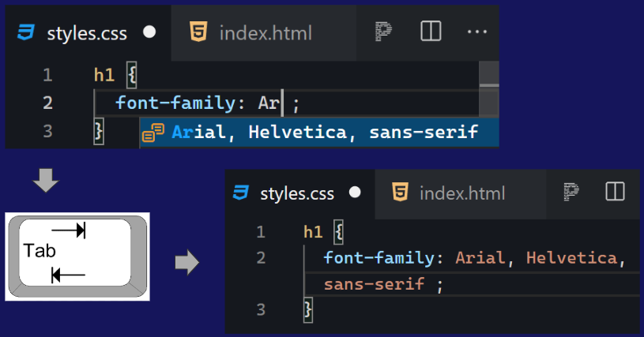Click line number 1 in lower editor
644x337 pixels.
261,233
